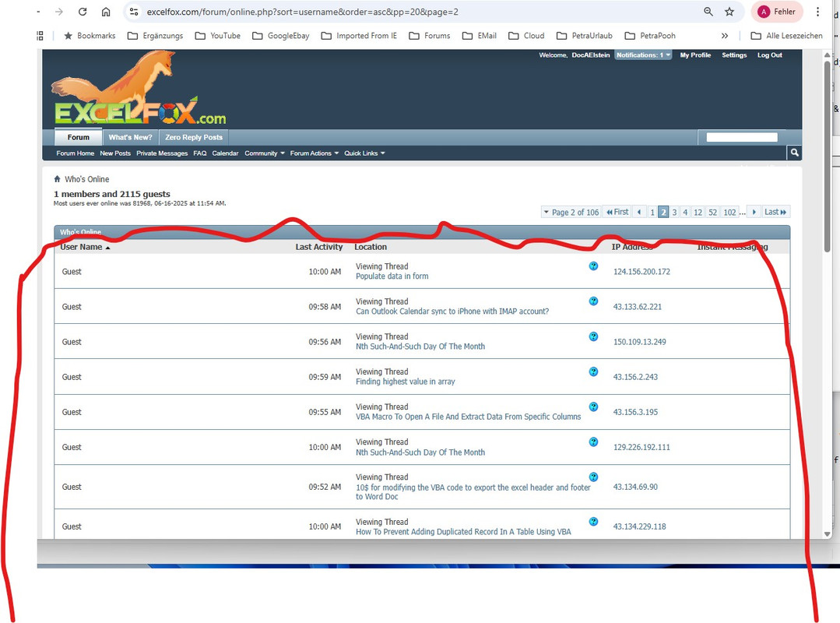This screenshot has width=840, height=623.
Task: Go to First page link
Action: pyautogui.click(x=617, y=212)
